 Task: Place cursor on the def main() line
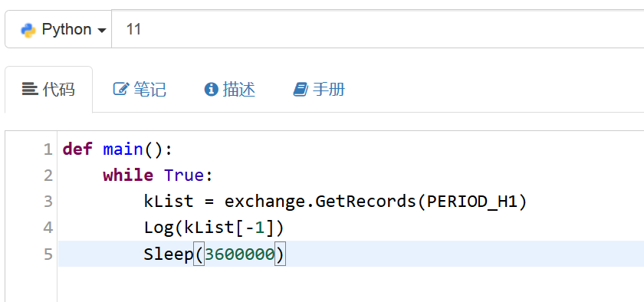[117, 149]
